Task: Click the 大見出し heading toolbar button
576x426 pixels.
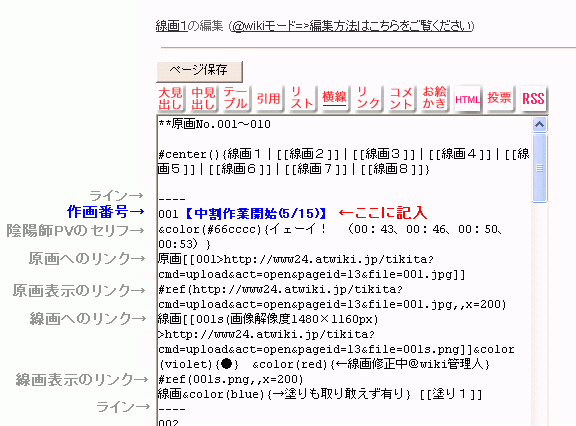Action: tap(170, 98)
